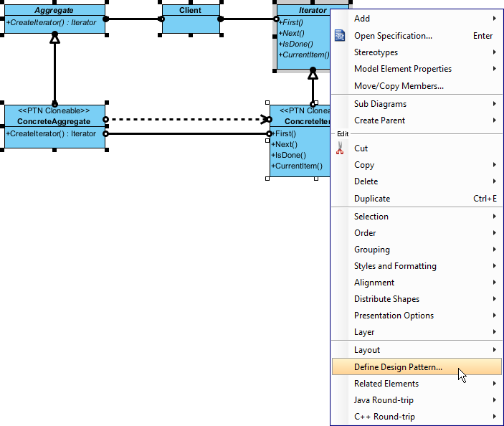
Task: Expand Distribute Shapes submenu arrow
Action: pyautogui.click(x=495, y=299)
